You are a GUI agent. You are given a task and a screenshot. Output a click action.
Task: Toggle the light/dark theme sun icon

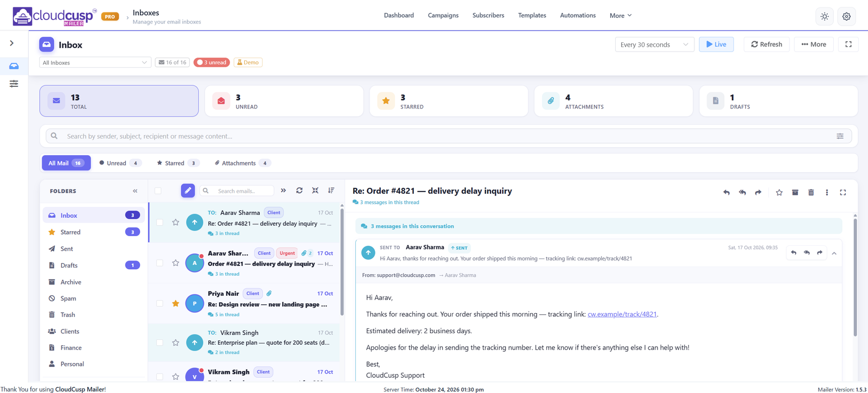[825, 16]
